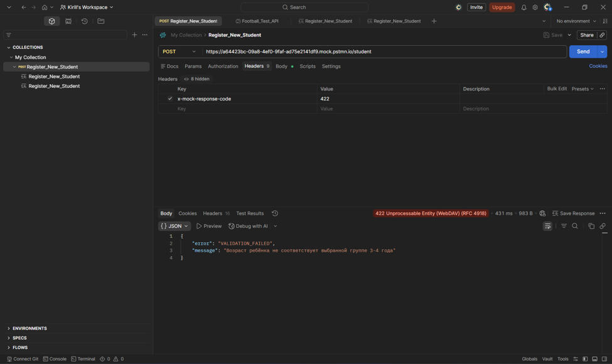Copy request link icon next to Share

pos(602,35)
